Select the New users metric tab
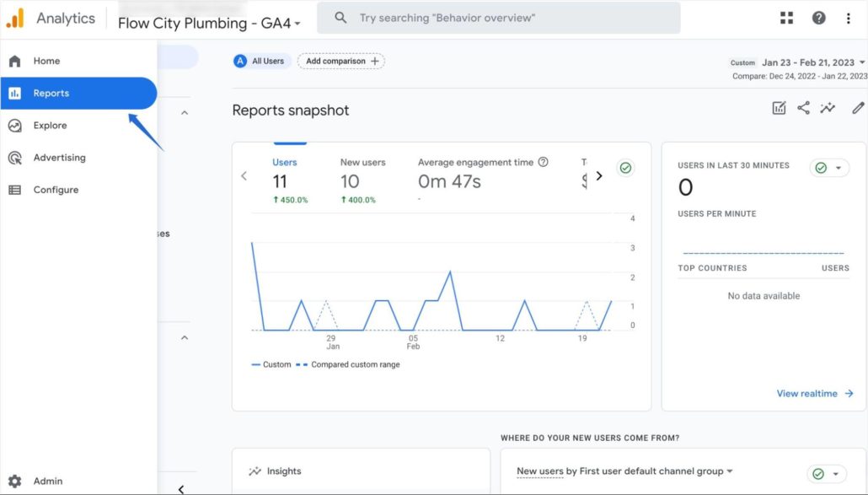The image size is (868, 495). click(362, 181)
